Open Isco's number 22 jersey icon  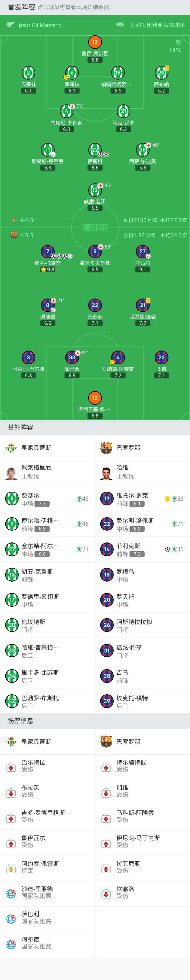coord(95,150)
